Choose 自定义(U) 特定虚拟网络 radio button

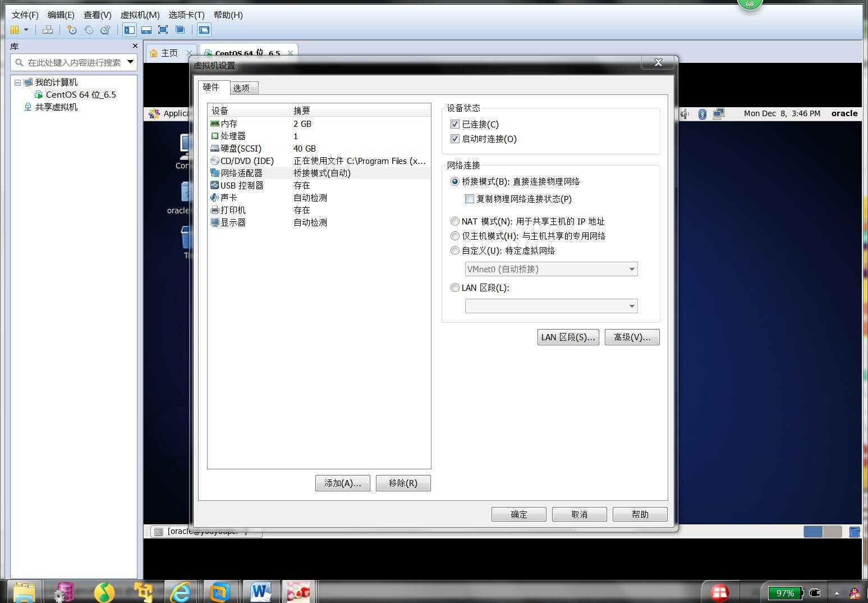(x=455, y=250)
